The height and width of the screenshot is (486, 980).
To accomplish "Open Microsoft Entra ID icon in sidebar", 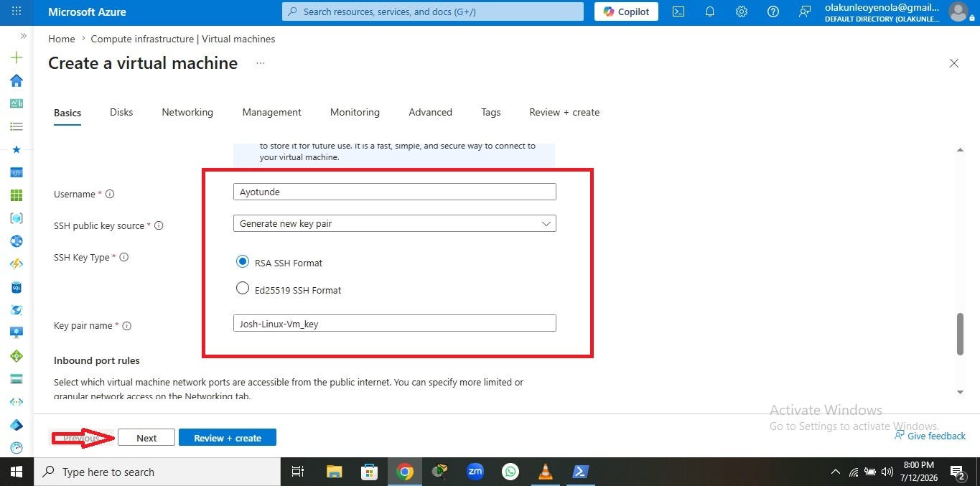I will tap(17, 425).
